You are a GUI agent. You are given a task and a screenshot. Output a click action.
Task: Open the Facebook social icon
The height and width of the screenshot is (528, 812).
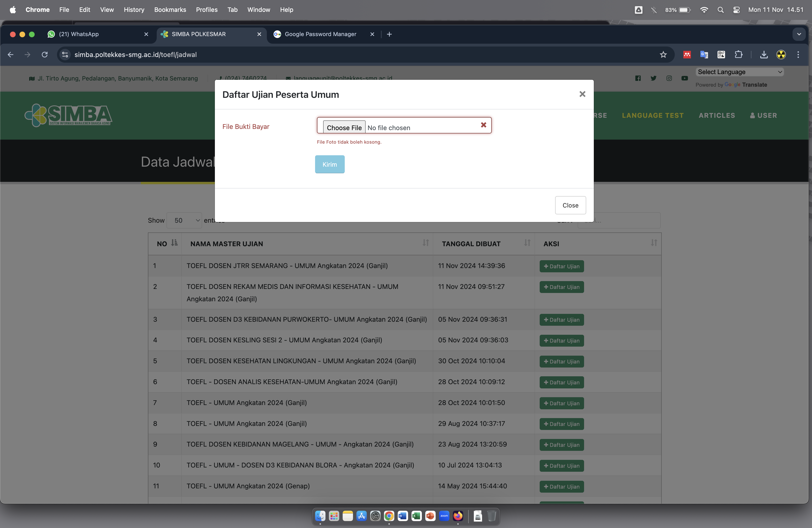(x=638, y=78)
